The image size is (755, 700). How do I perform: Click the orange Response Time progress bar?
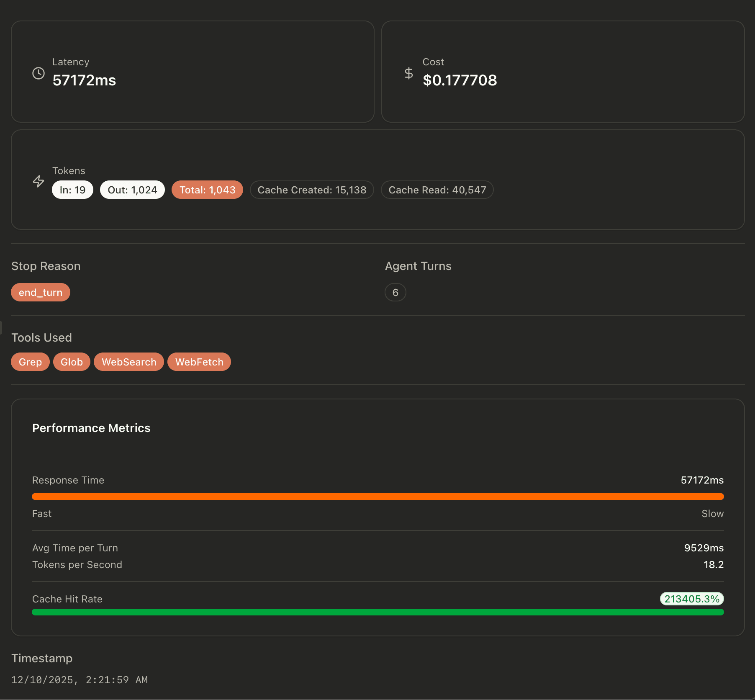378,497
